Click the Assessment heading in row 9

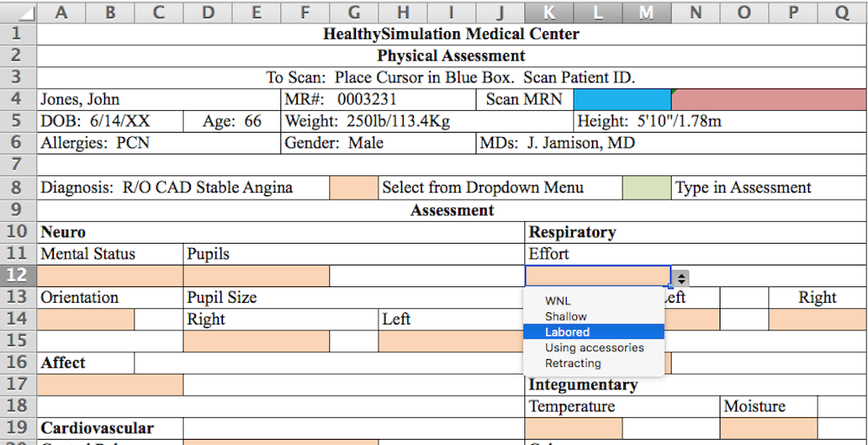pyautogui.click(x=451, y=210)
